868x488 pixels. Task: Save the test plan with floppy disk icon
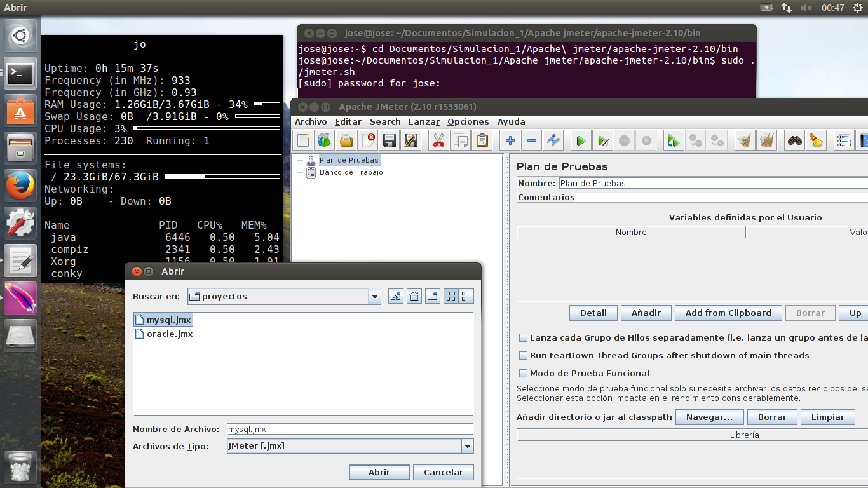[390, 140]
